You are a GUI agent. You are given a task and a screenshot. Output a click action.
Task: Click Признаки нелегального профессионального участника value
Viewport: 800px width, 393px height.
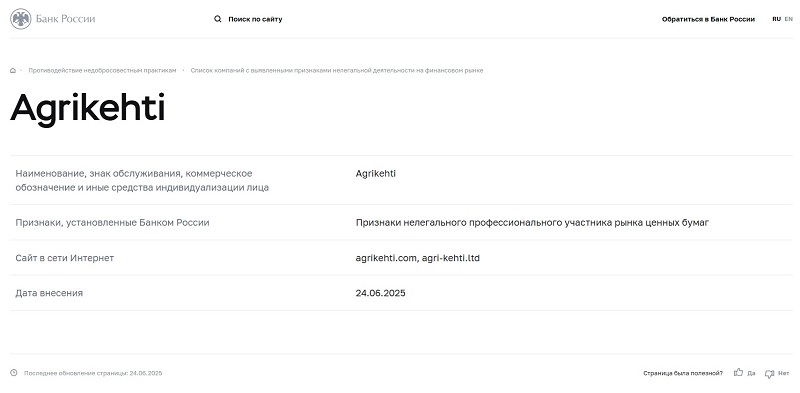(x=532, y=223)
